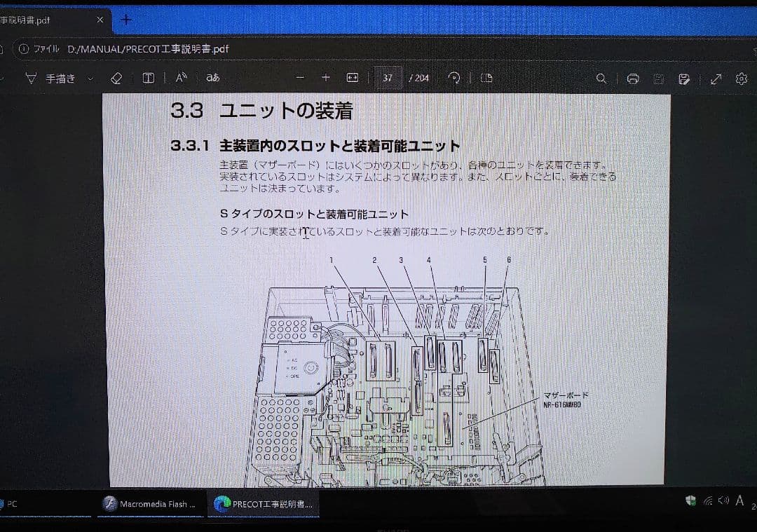Open a new browser tab
Screen dimensions: 757x532
click(x=125, y=20)
